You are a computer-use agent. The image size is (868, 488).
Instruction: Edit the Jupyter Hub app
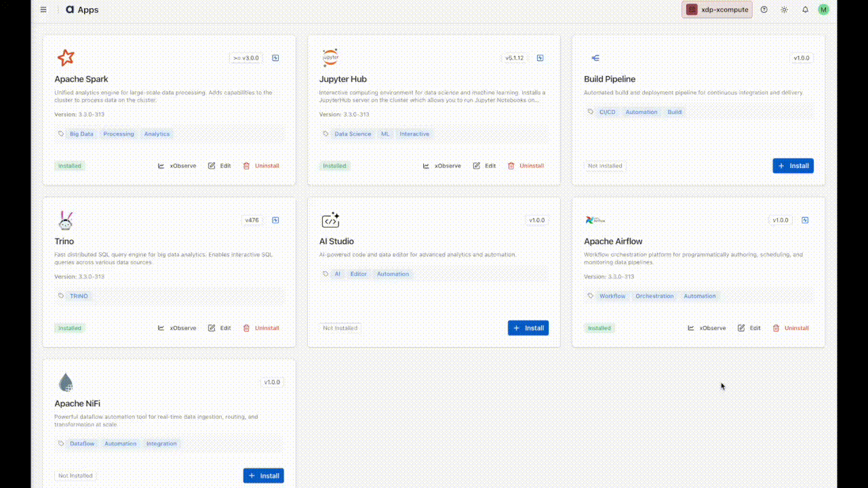484,166
